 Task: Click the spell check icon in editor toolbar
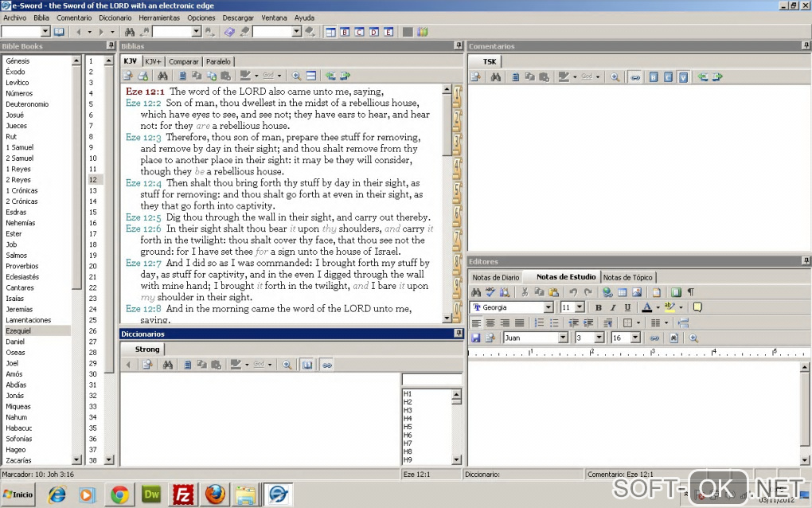tap(490, 292)
